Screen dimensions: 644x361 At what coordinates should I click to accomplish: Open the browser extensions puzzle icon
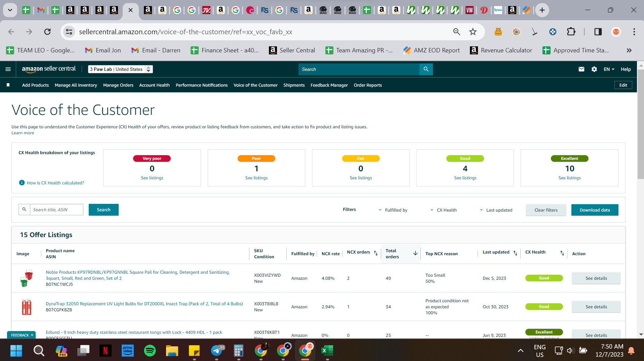(x=571, y=32)
